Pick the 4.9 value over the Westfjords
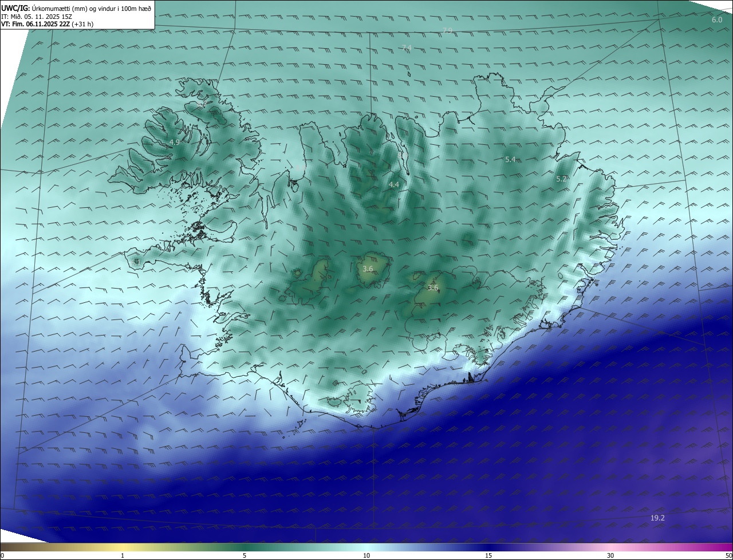733x560 pixels. coord(175,142)
